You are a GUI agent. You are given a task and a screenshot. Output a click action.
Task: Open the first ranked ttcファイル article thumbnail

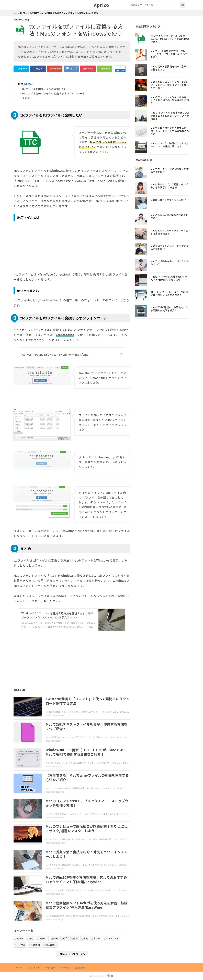[141, 39]
